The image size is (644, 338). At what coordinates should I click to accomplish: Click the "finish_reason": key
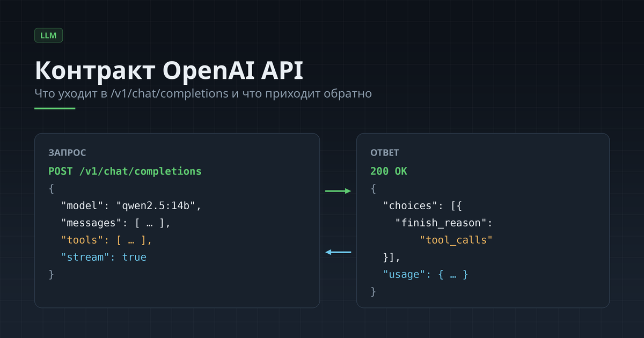(x=444, y=223)
